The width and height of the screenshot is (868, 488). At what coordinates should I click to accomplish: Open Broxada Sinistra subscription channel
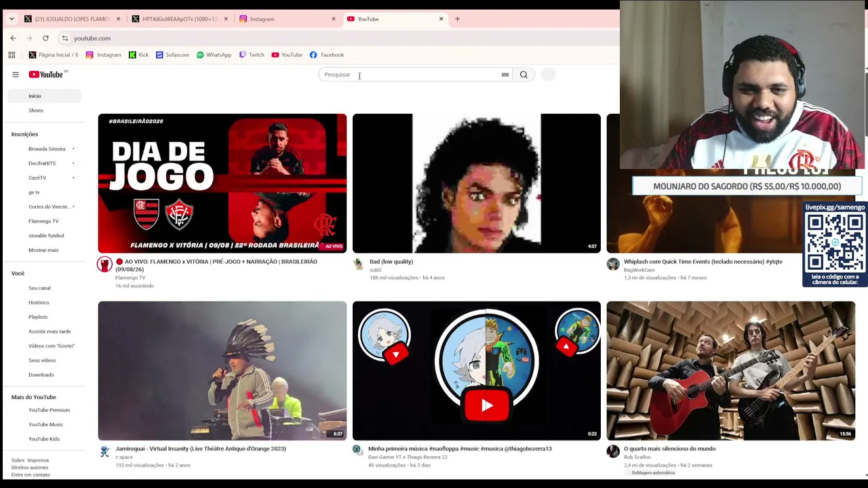point(47,149)
